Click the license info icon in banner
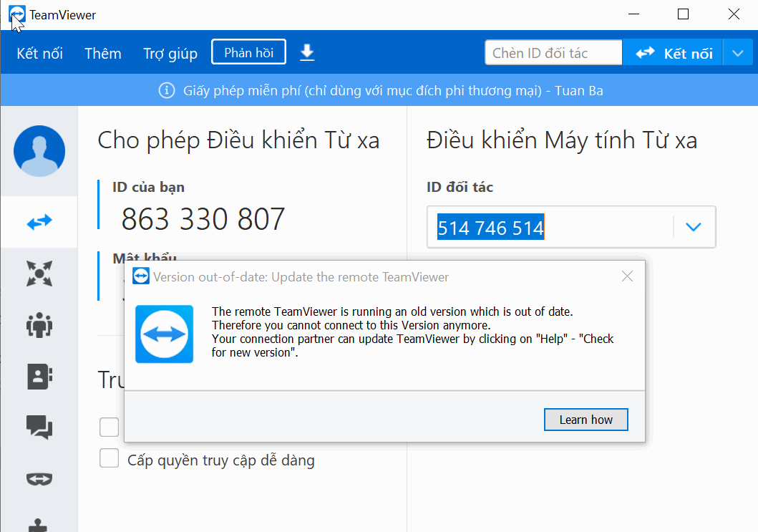Image resolution: width=758 pixels, height=532 pixels. tap(167, 90)
